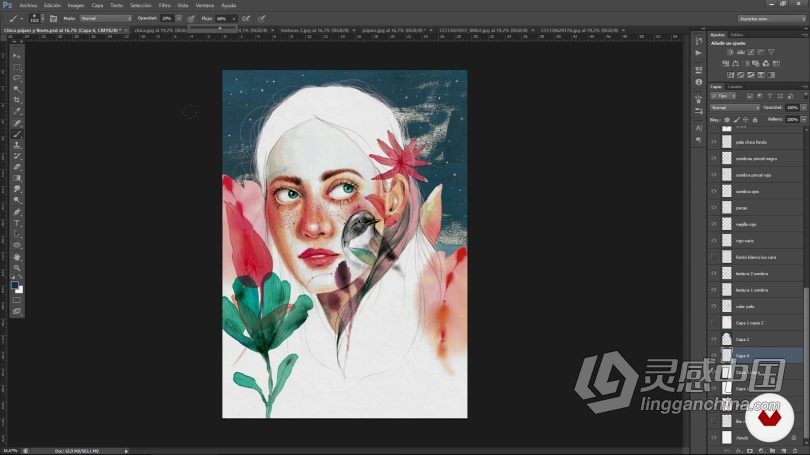Hide the 'sombra ojos' layer
This screenshot has width=810, height=455.
[x=714, y=192]
